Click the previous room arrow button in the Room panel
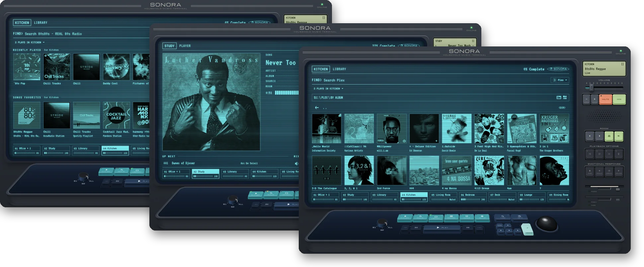 point(590,136)
